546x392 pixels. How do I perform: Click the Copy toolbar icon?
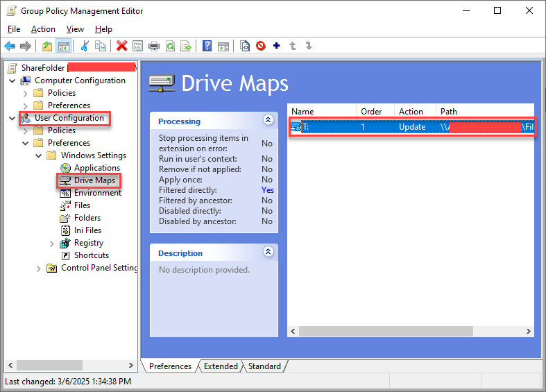(101, 46)
